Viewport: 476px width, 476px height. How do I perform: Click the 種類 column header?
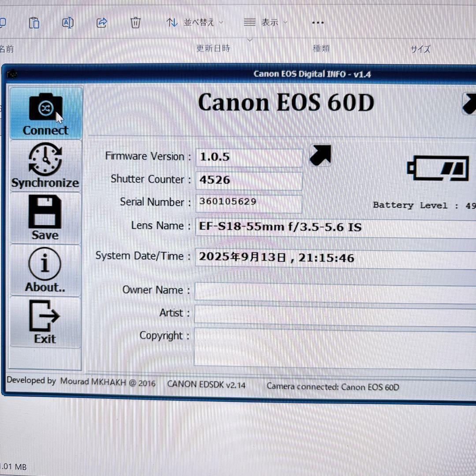tap(321, 48)
